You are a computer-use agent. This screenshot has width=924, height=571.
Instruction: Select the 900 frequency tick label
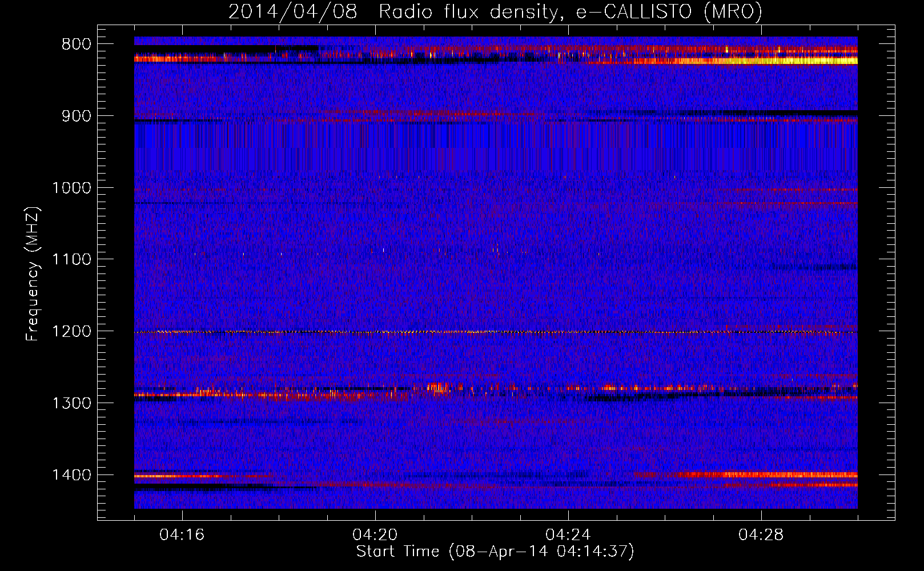pyautogui.click(x=76, y=116)
